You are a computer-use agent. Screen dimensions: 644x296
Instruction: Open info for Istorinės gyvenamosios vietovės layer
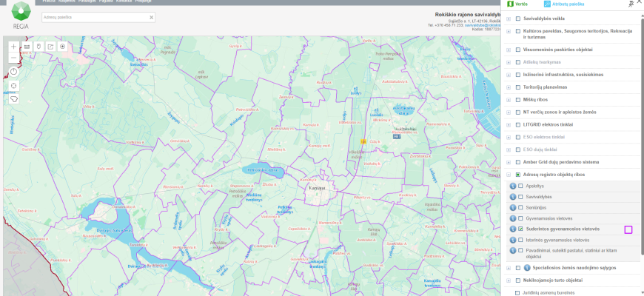pyautogui.click(x=512, y=240)
